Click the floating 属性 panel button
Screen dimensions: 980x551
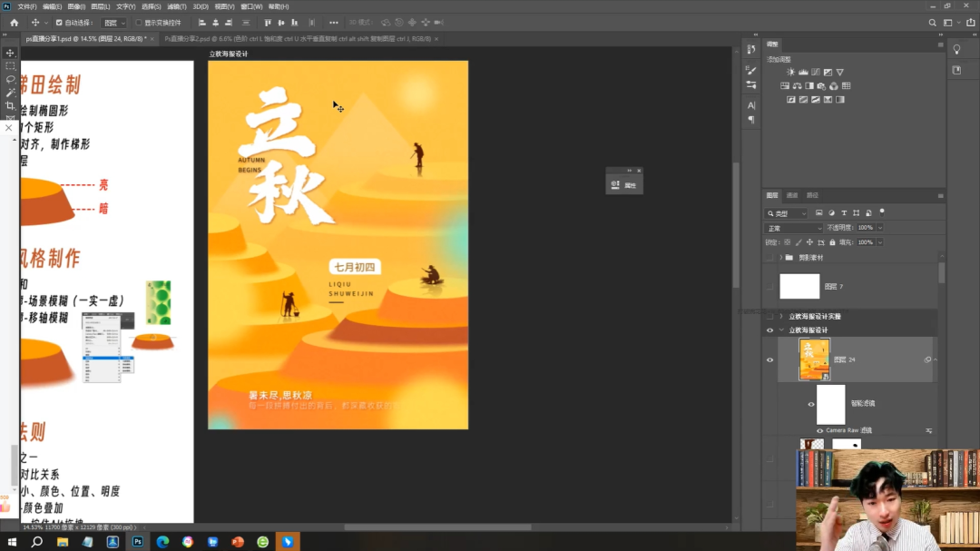pyautogui.click(x=624, y=185)
